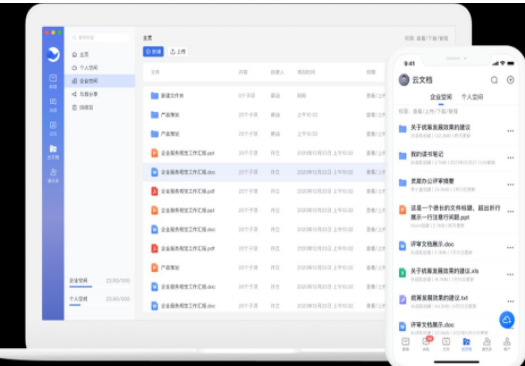Open the Calendar icon in desktop sidebar

coord(53,128)
